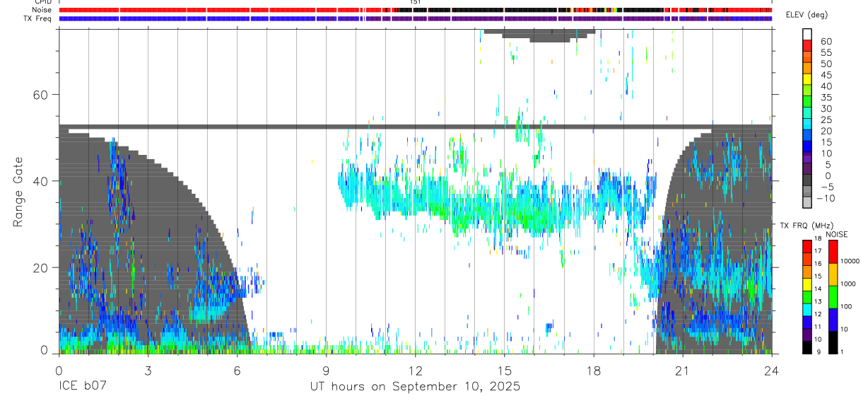Click the Noise row label at top left
This screenshot has height=401, width=868.
tap(42, 10)
